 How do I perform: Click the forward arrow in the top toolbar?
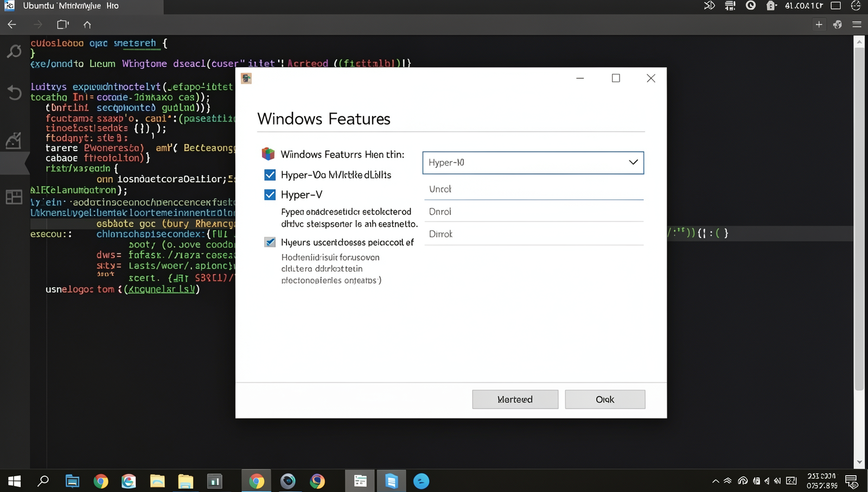(37, 24)
